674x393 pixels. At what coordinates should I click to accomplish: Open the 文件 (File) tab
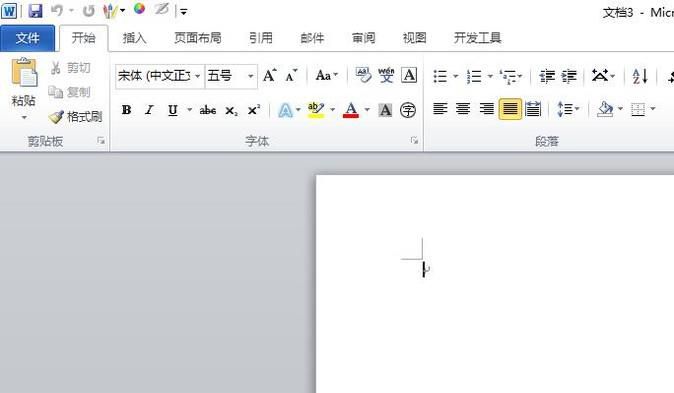point(28,38)
